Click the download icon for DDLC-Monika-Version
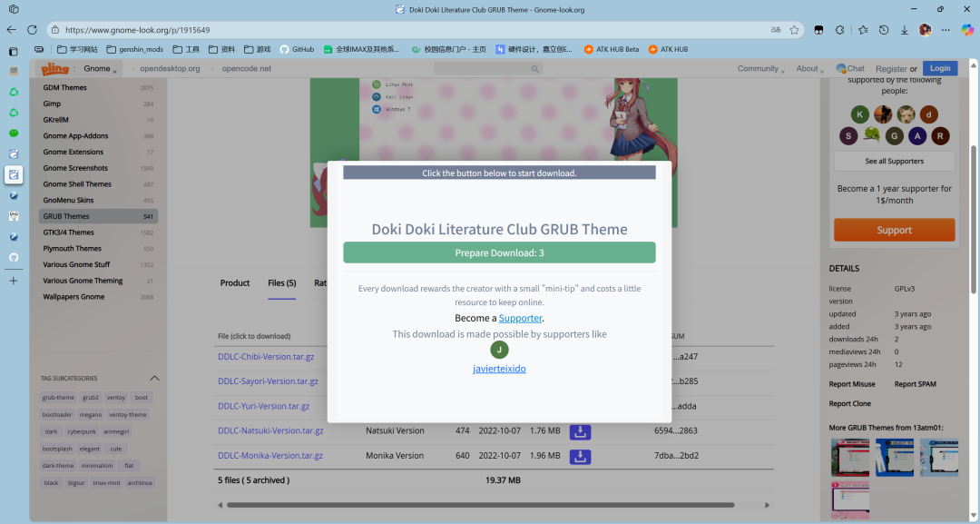980x524 pixels. click(581, 455)
